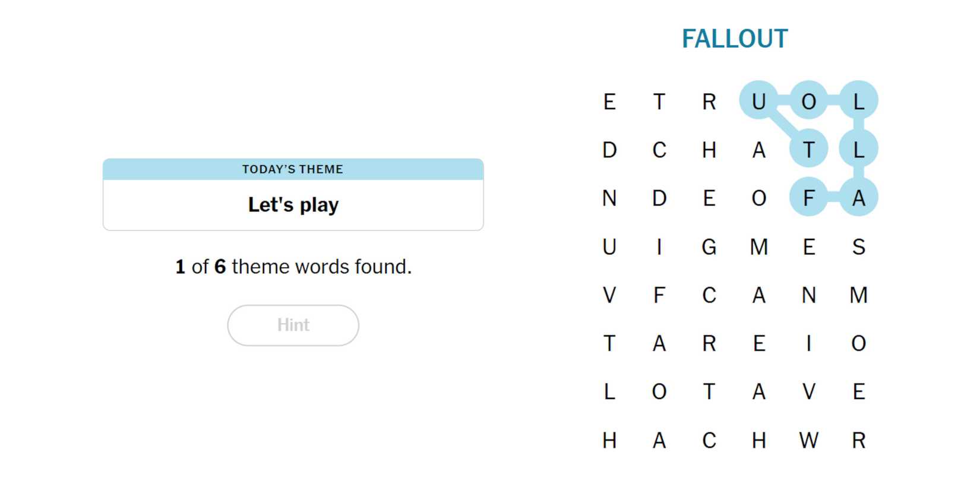Click the FALLOUT word title

point(734,39)
